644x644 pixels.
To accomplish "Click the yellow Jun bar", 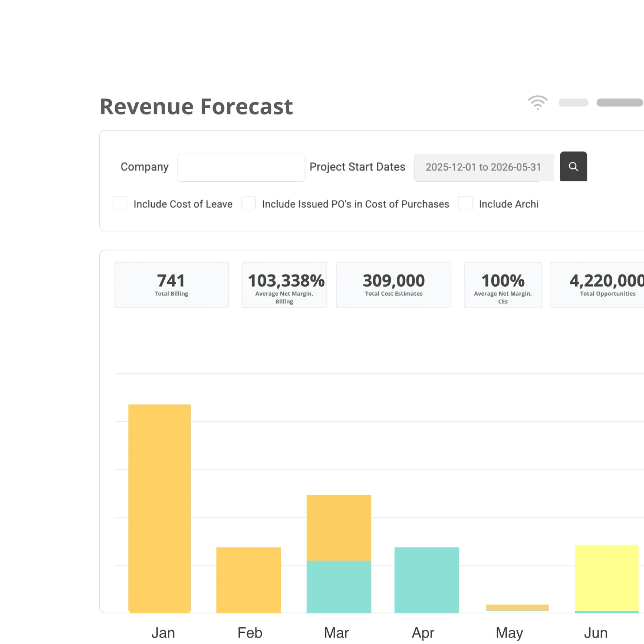I will point(606,578).
